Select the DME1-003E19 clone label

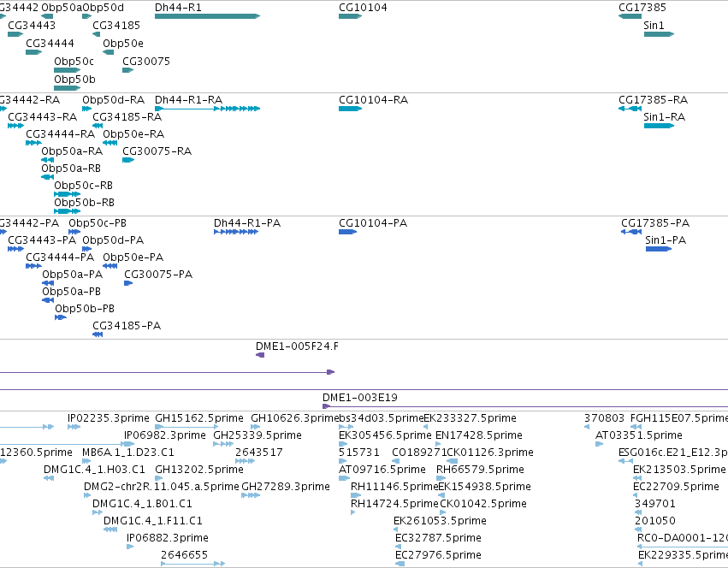[x=360, y=398]
